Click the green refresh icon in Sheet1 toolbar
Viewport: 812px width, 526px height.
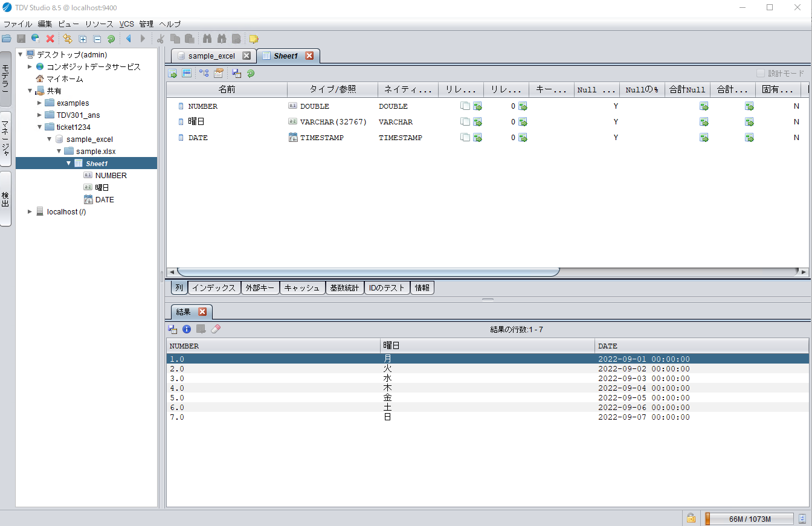[x=251, y=73]
